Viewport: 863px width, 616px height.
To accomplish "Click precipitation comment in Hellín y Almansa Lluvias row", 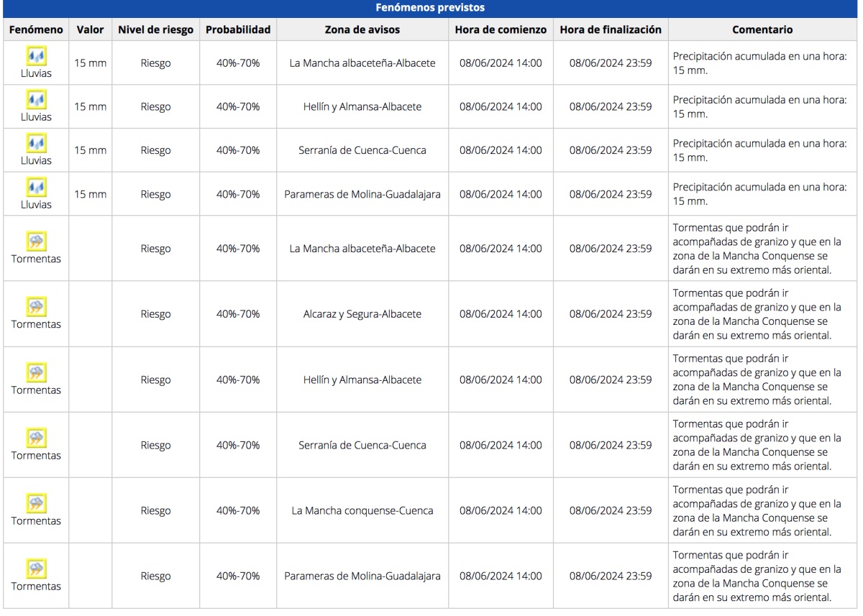I will tap(760, 106).
